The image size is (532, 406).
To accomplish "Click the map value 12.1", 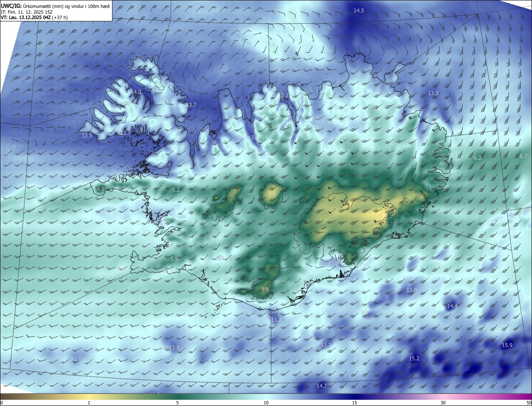I will tap(76, 359).
